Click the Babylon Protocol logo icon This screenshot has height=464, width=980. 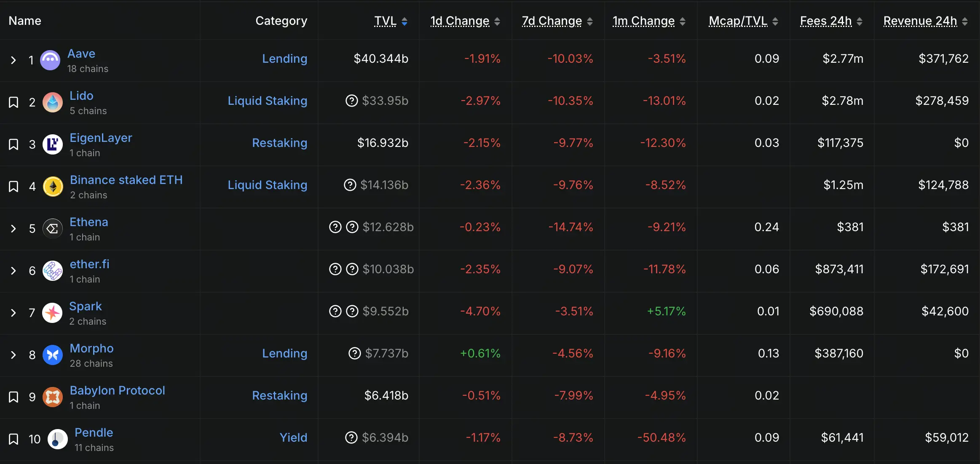coord(53,397)
